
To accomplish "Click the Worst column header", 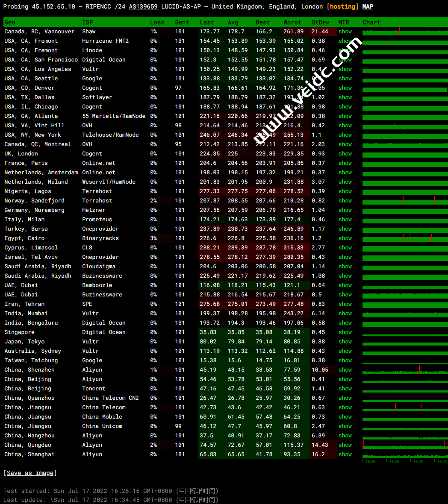I will coord(292,22).
